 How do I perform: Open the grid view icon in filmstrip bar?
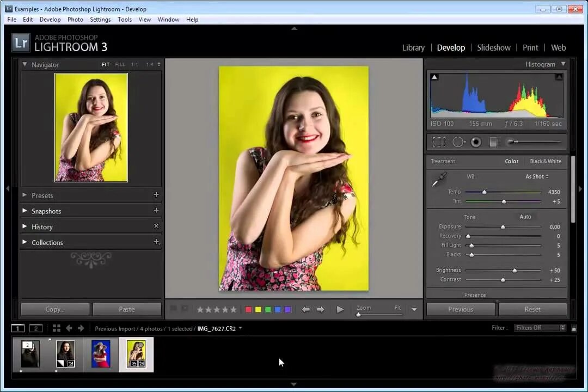click(57, 328)
